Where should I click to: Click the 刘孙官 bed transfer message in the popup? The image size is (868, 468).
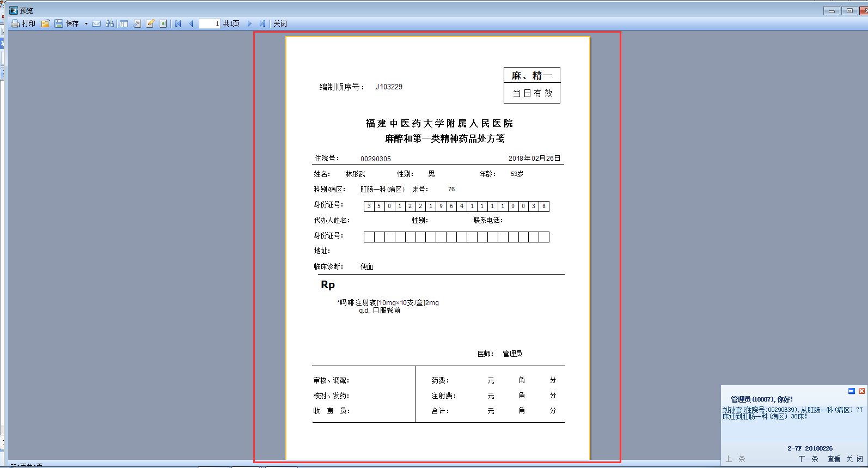tap(792, 413)
